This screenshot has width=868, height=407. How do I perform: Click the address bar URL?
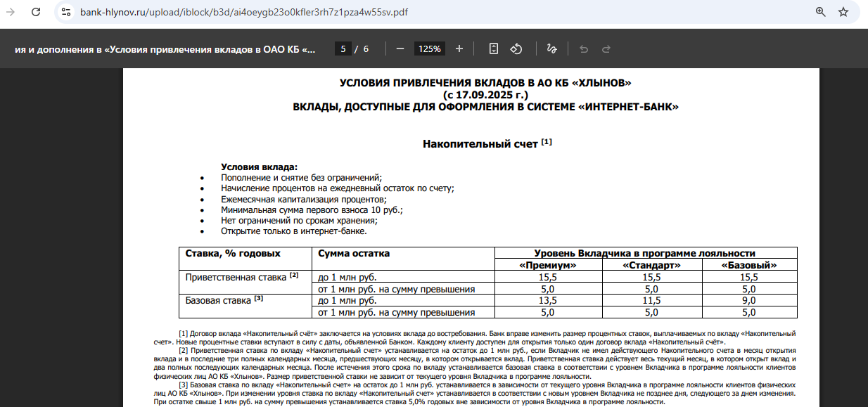coord(243,12)
